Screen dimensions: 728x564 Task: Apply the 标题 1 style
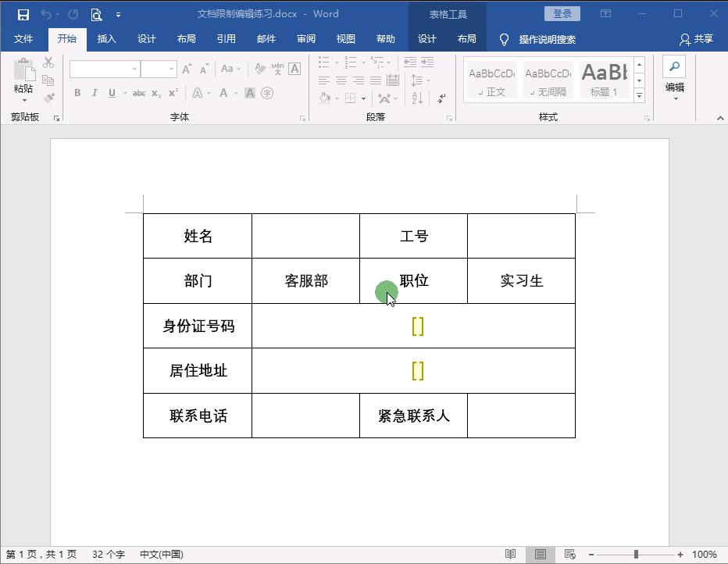(604, 78)
